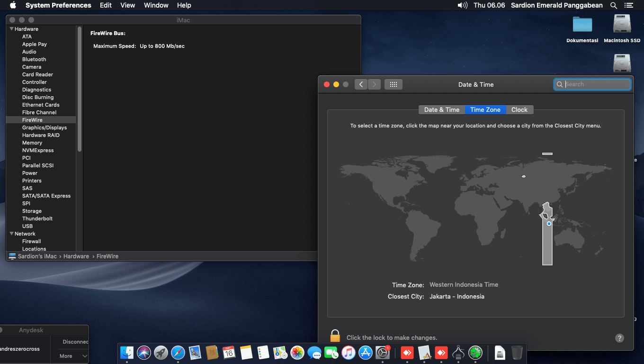Open Finder from the Dock
The image size is (644, 364).
(127, 352)
